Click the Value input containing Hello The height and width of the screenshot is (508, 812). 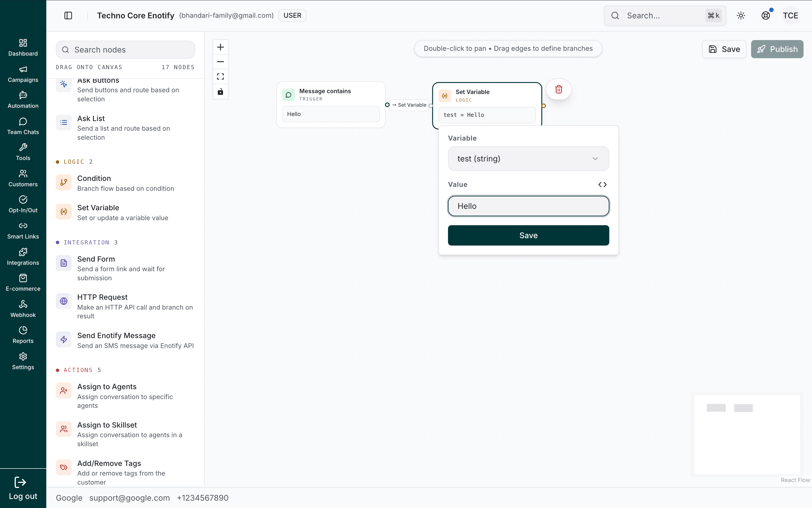coord(528,206)
